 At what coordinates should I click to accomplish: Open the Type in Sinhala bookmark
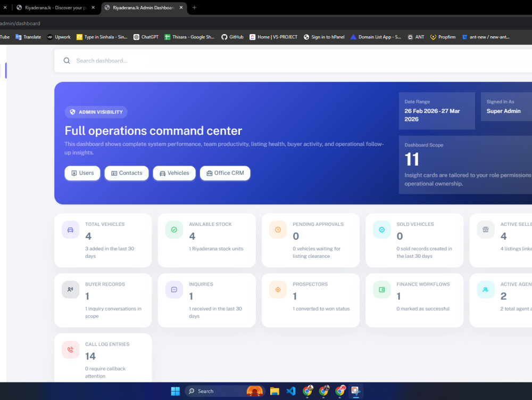(102, 37)
